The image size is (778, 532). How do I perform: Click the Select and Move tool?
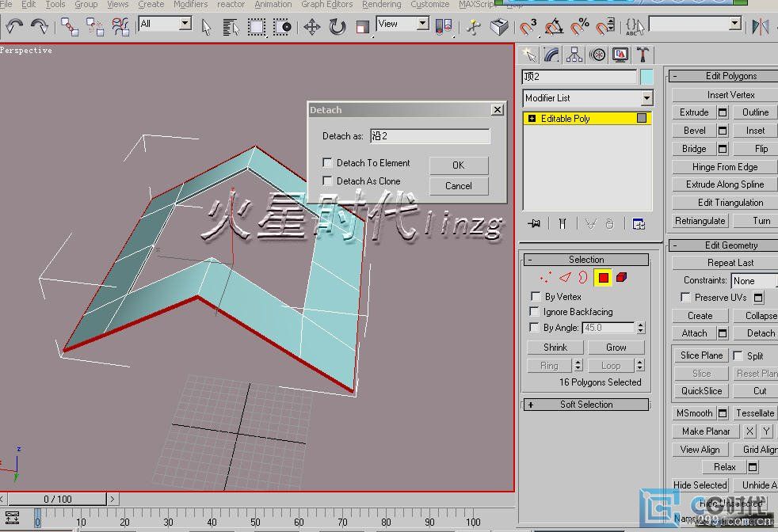click(311, 27)
